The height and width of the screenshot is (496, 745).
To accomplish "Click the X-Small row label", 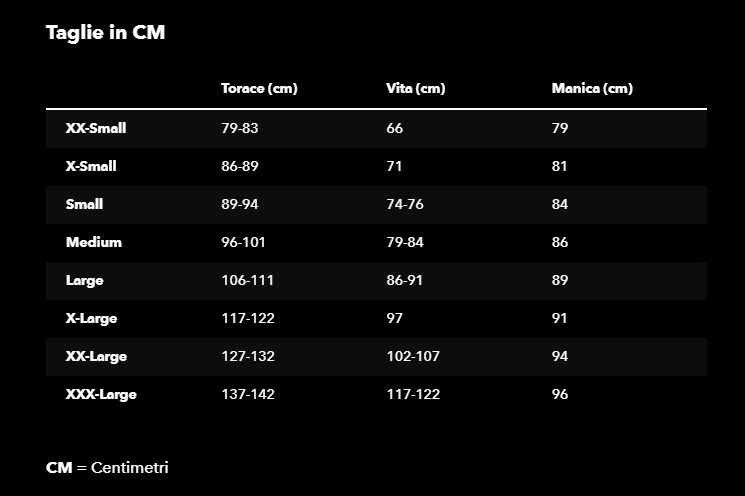I will [91, 166].
